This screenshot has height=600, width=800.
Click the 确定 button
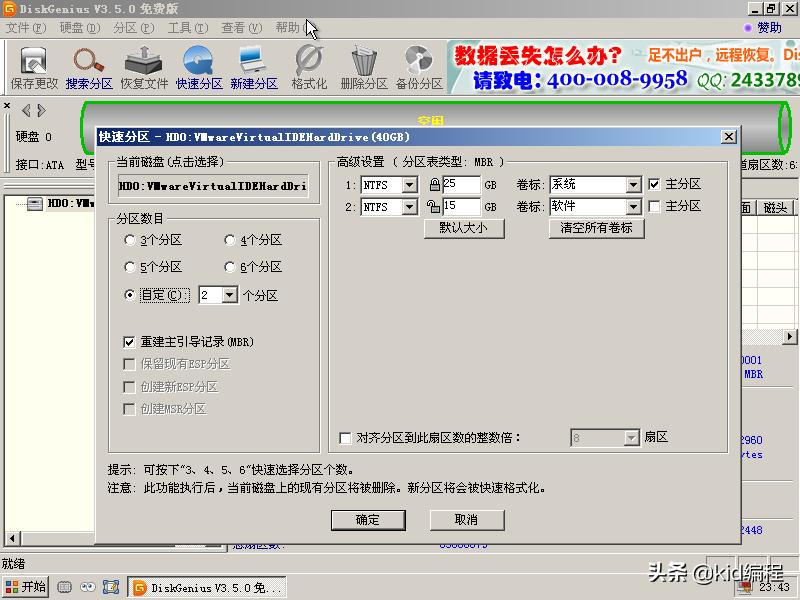pyautogui.click(x=367, y=520)
